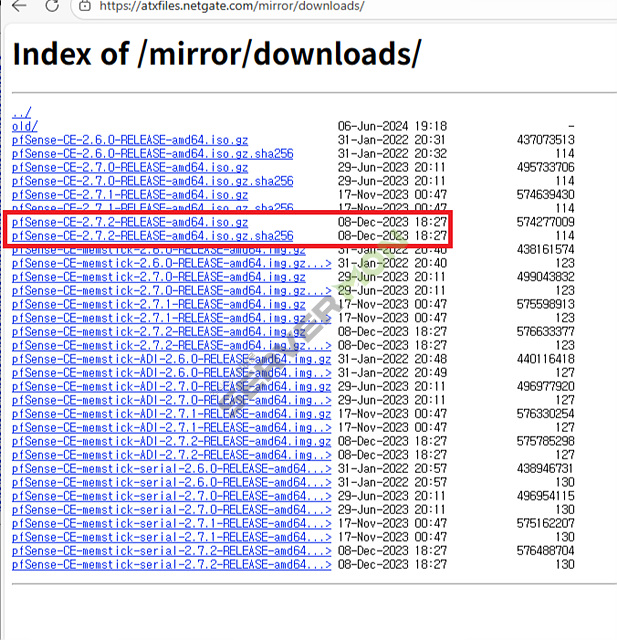The image size is (617, 640).
Task: Open pfSense-CE-2.7.2-RELEASE-amd64.iso.gz.sha256 checksum
Action: (153, 236)
